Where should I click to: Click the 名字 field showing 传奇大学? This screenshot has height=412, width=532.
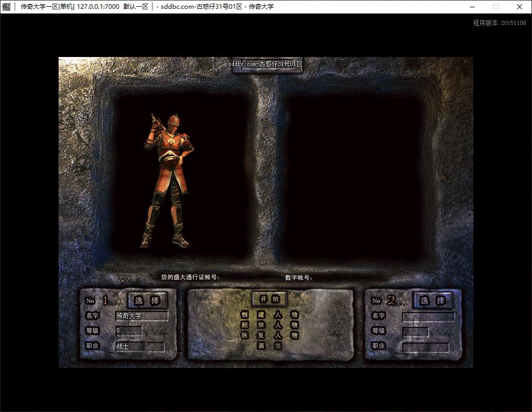pos(142,316)
